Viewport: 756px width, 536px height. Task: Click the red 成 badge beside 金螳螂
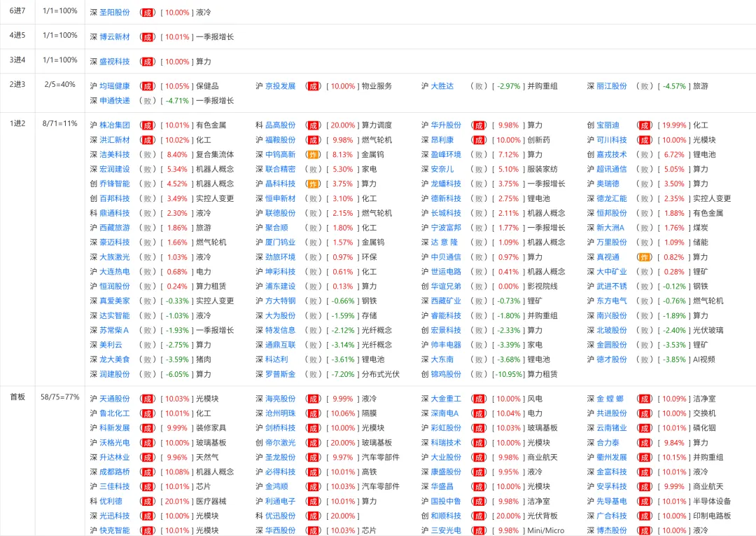tap(645, 399)
